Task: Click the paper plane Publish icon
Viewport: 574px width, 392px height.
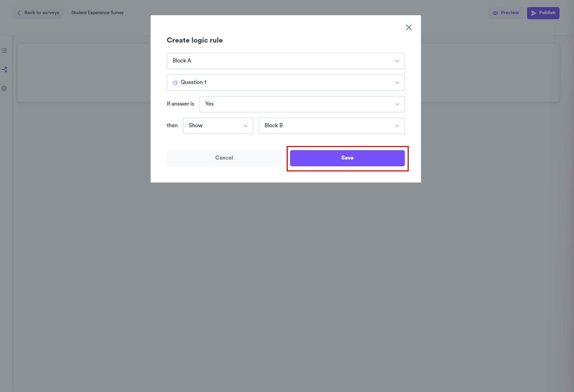Action: (533, 13)
